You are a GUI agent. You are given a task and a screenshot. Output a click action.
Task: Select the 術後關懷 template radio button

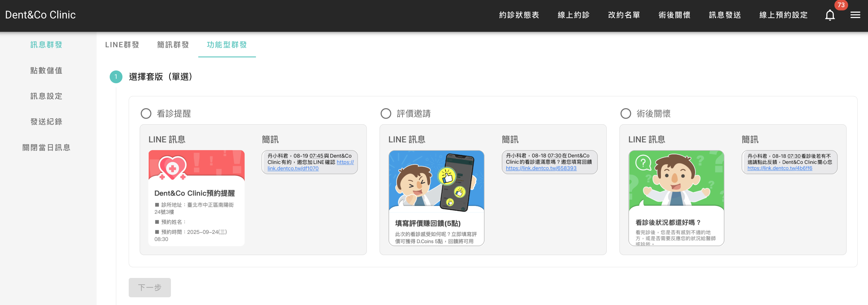[625, 114]
